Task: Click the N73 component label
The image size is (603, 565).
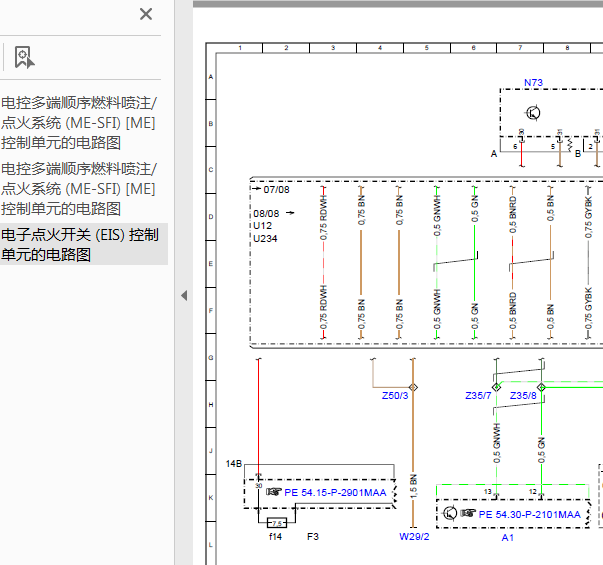Action: coord(533,83)
